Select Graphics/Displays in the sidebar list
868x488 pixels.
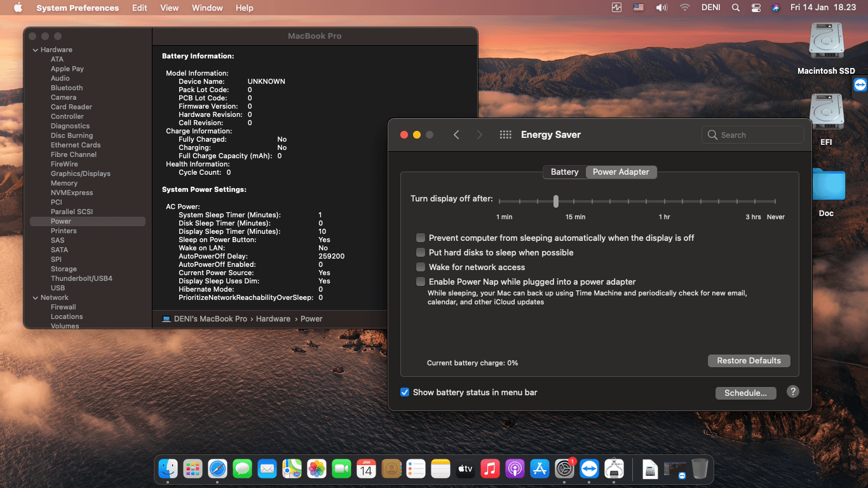[81, 173]
